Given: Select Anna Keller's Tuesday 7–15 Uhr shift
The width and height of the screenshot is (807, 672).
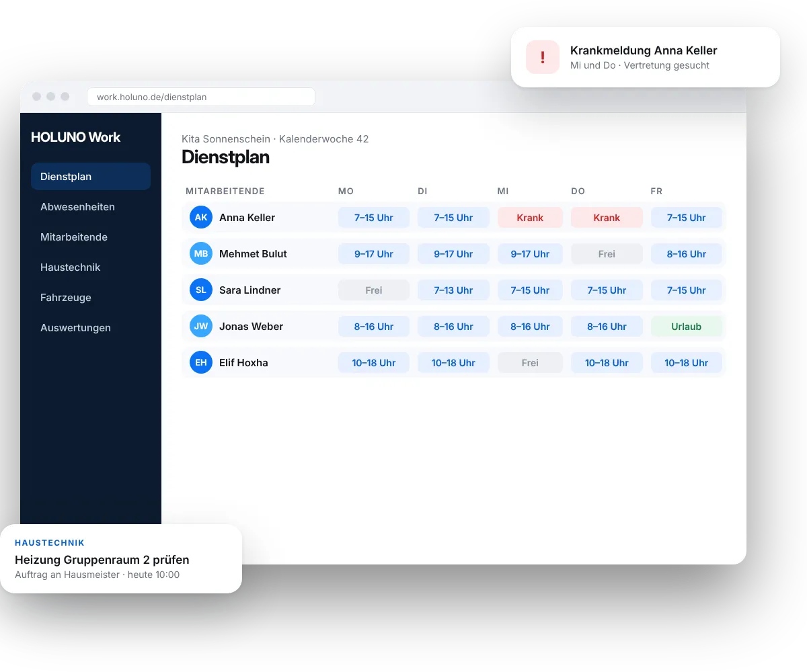Looking at the screenshot, I should point(453,218).
